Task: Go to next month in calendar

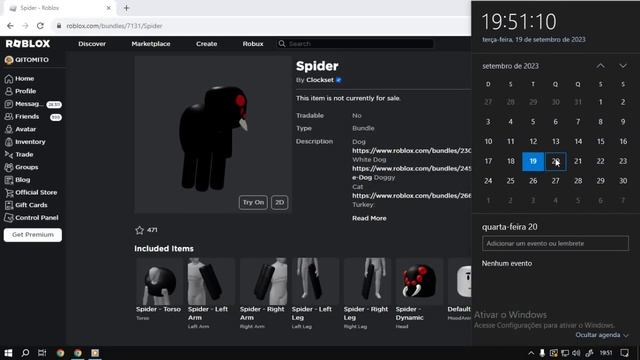Action: 623,66
